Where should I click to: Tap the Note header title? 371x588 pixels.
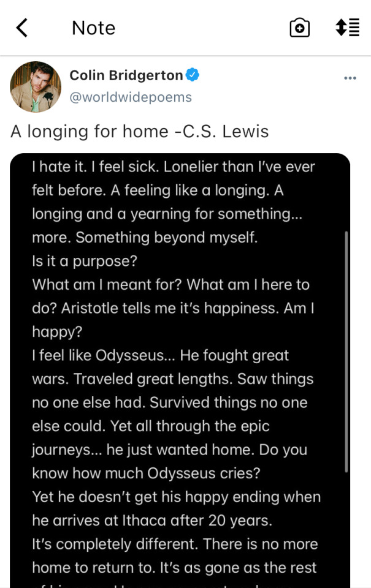tap(93, 28)
